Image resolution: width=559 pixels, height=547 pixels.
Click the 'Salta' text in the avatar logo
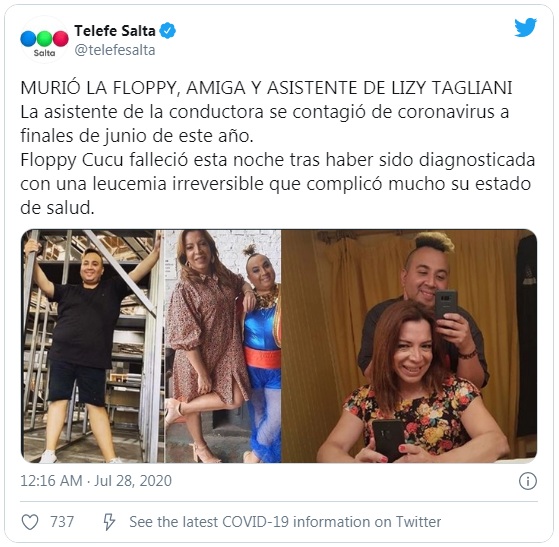pyautogui.click(x=44, y=53)
